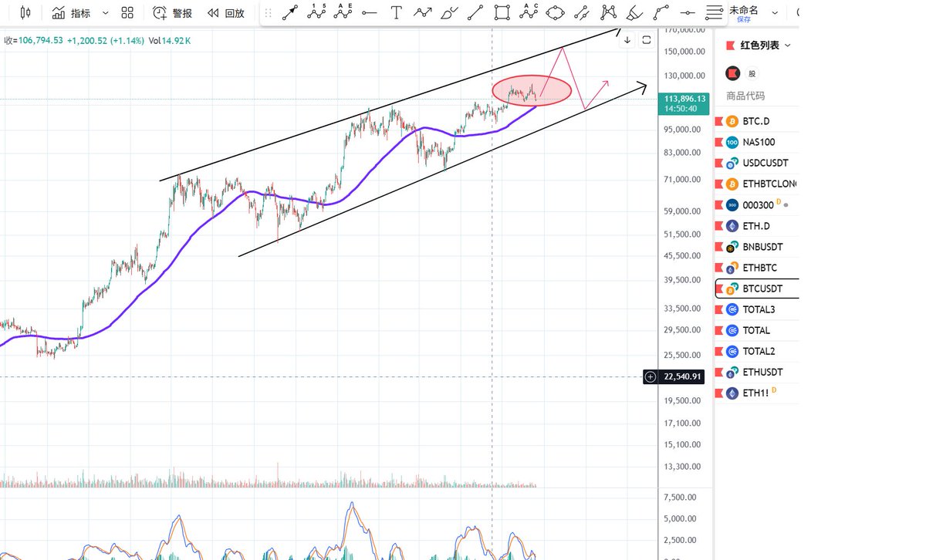This screenshot has width=926, height=560.
Task: Toggle the chart maximize frame button
Action: [x=646, y=39]
